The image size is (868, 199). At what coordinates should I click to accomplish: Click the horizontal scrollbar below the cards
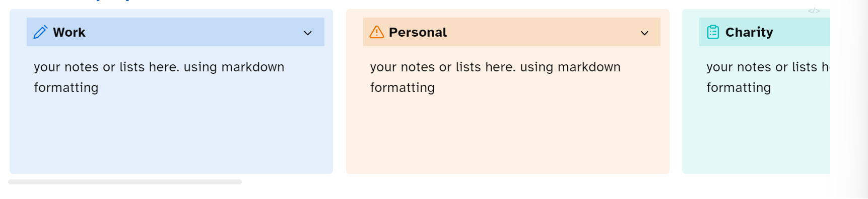point(125,182)
